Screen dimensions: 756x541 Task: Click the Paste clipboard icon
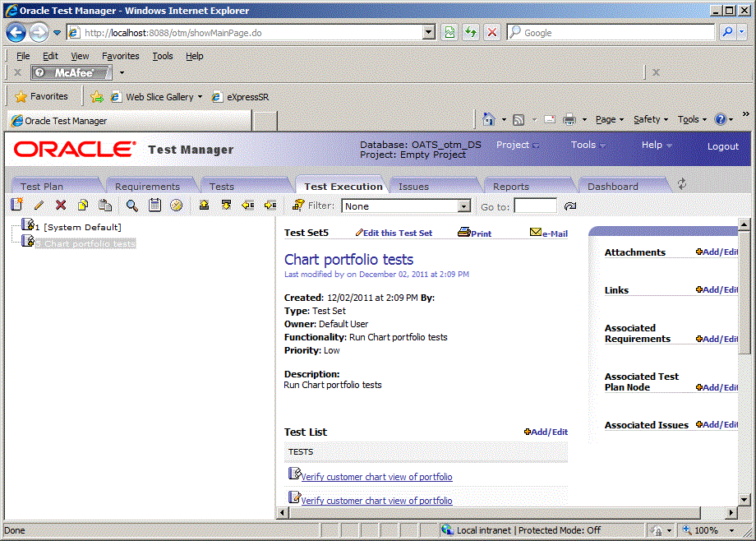[105, 205]
